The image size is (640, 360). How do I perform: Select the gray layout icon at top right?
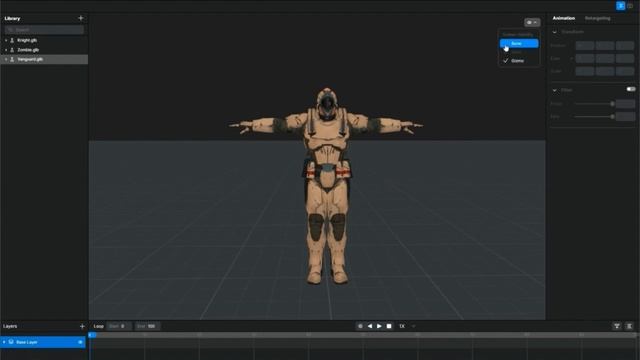[630, 6]
